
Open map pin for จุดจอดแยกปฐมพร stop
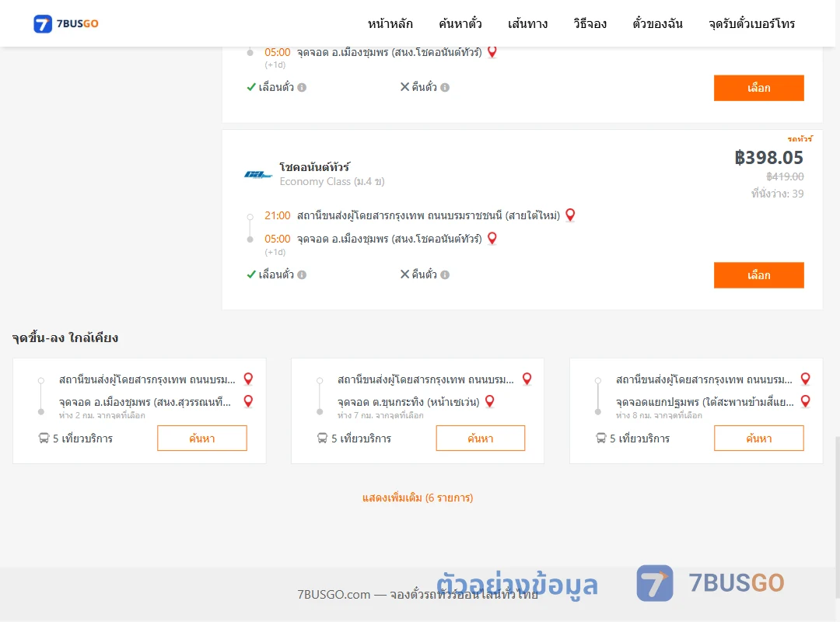click(805, 401)
